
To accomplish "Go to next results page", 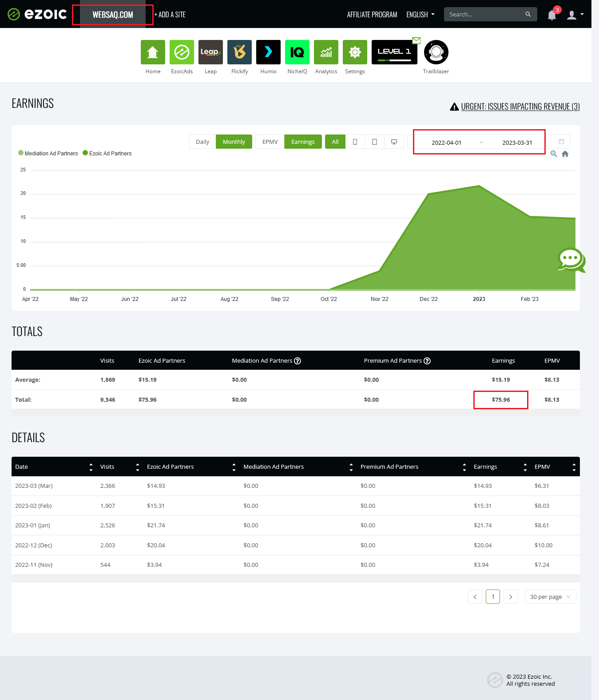I will 511,597.
